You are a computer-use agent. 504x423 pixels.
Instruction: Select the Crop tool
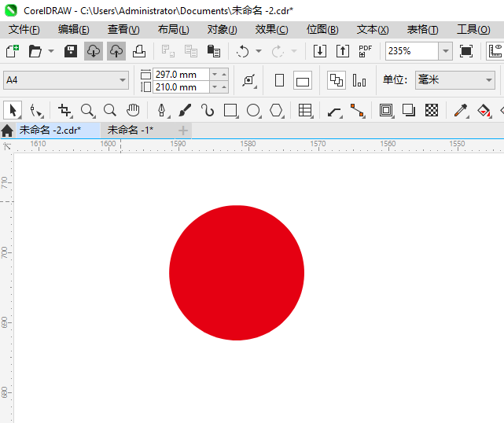[64, 110]
